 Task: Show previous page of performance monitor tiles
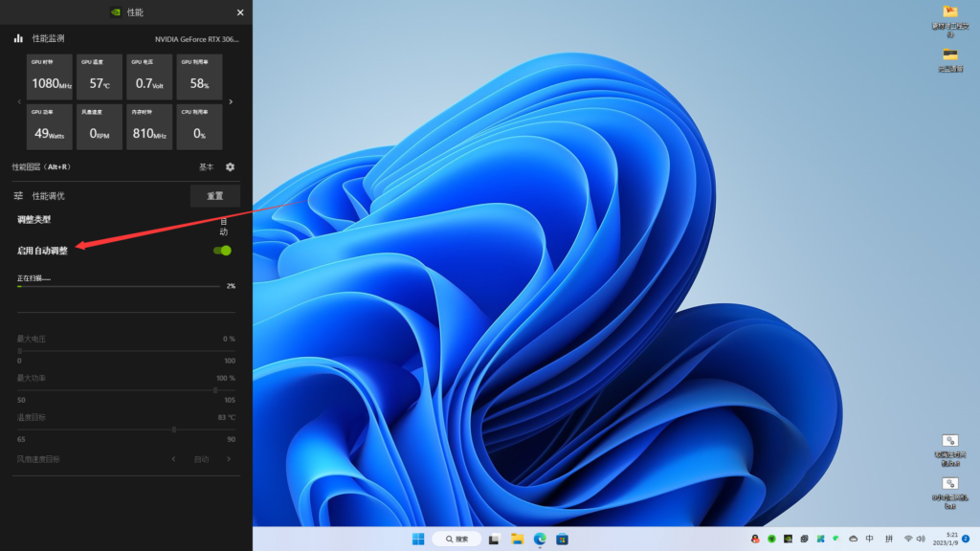(x=19, y=101)
